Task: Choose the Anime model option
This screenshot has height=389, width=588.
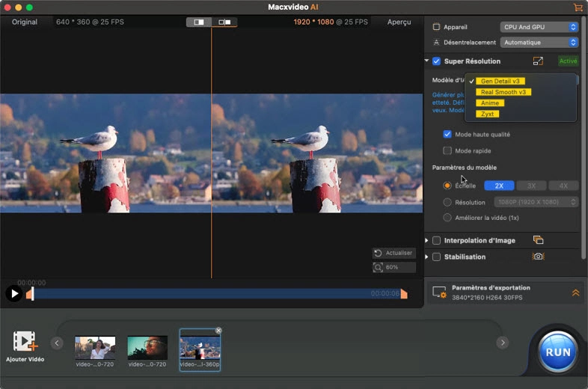Action: click(490, 103)
